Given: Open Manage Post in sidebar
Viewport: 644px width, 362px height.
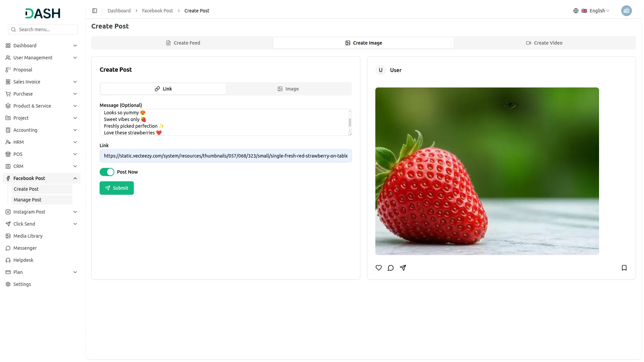Looking at the screenshot, I should tap(42, 200).
